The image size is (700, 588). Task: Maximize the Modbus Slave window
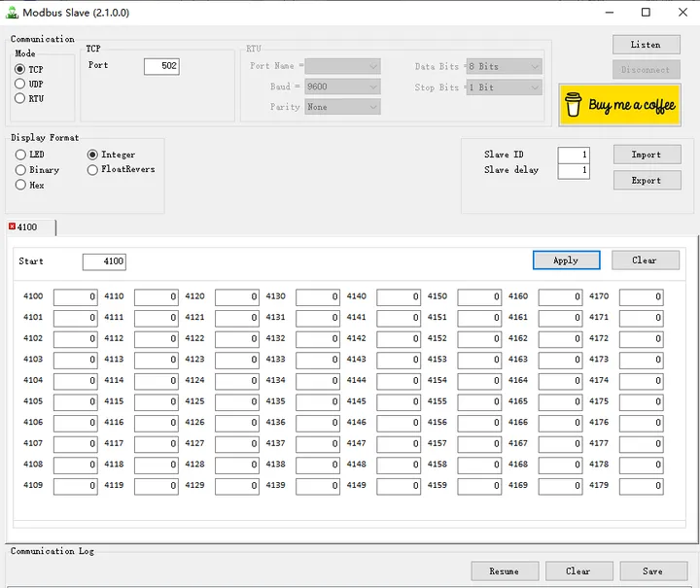(x=646, y=13)
